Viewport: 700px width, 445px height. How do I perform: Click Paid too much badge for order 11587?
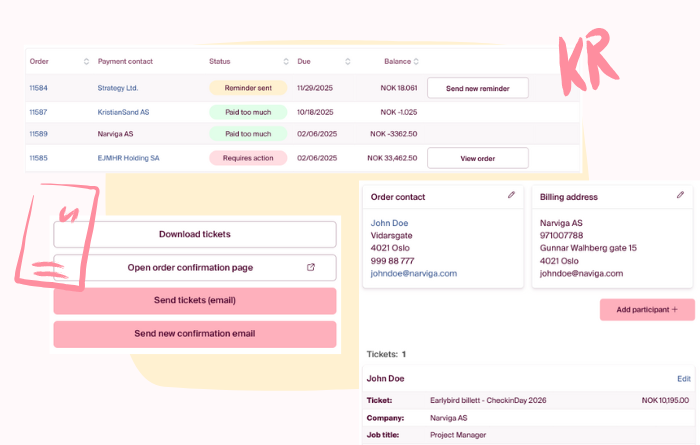[x=248, y=112]
